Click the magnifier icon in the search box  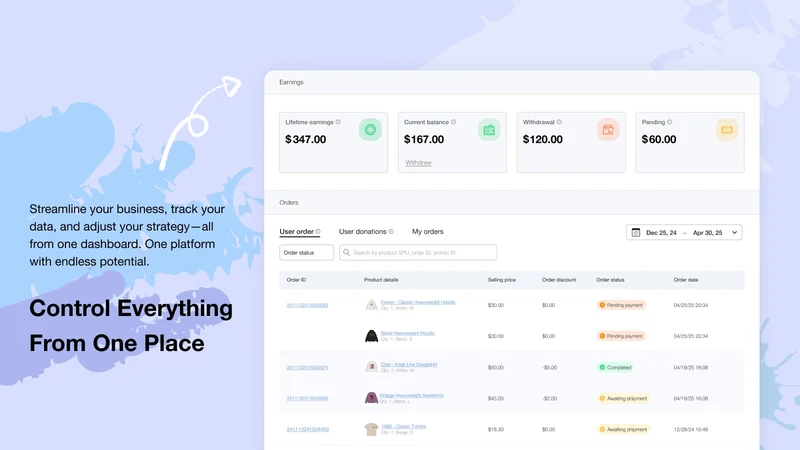pyautogui.click(x=346, y=253)
